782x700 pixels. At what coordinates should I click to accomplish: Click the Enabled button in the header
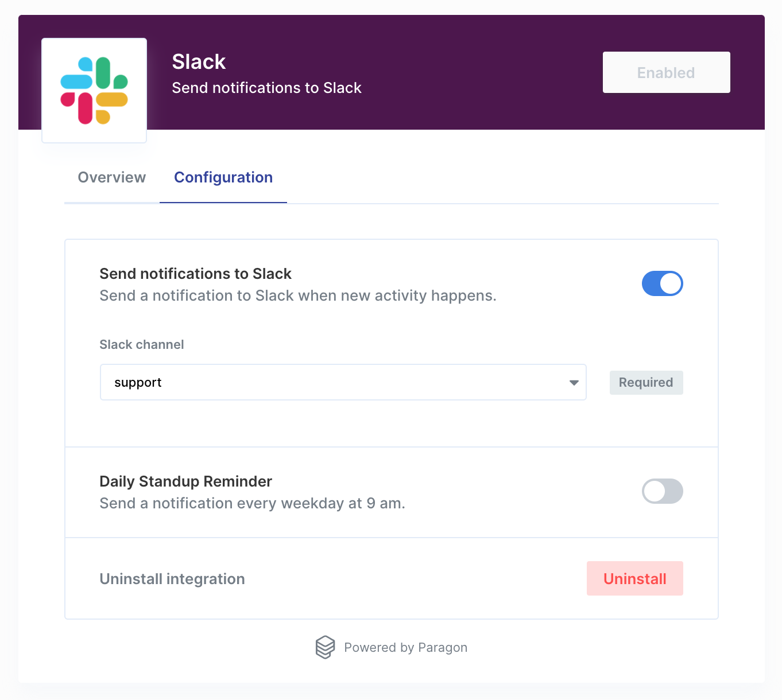tap(666, 72)
